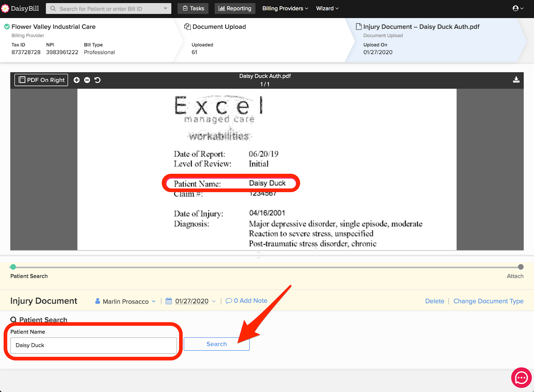Expand the 01/27/2020 date dropdown
534x392 pixels.
coord(214,301)
